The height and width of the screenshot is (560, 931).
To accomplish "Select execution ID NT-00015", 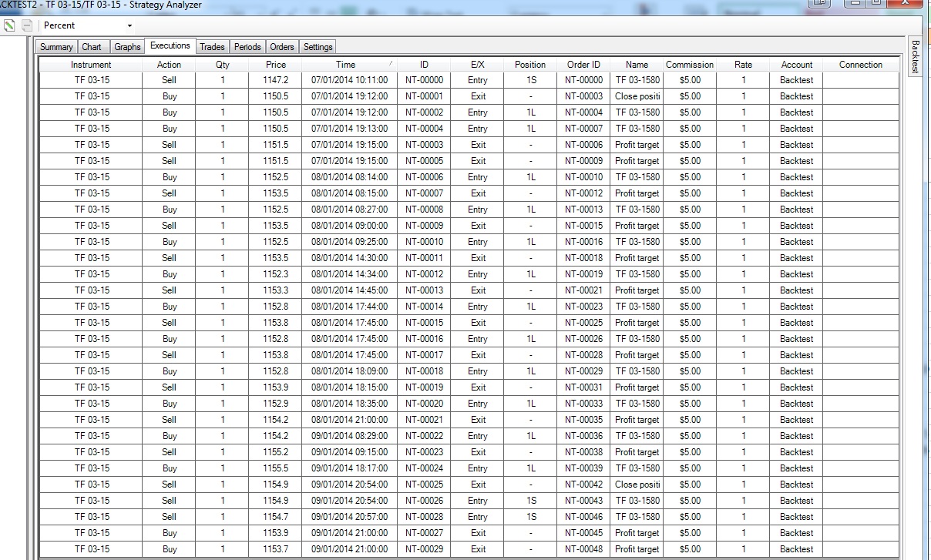I will pos(425,323).
